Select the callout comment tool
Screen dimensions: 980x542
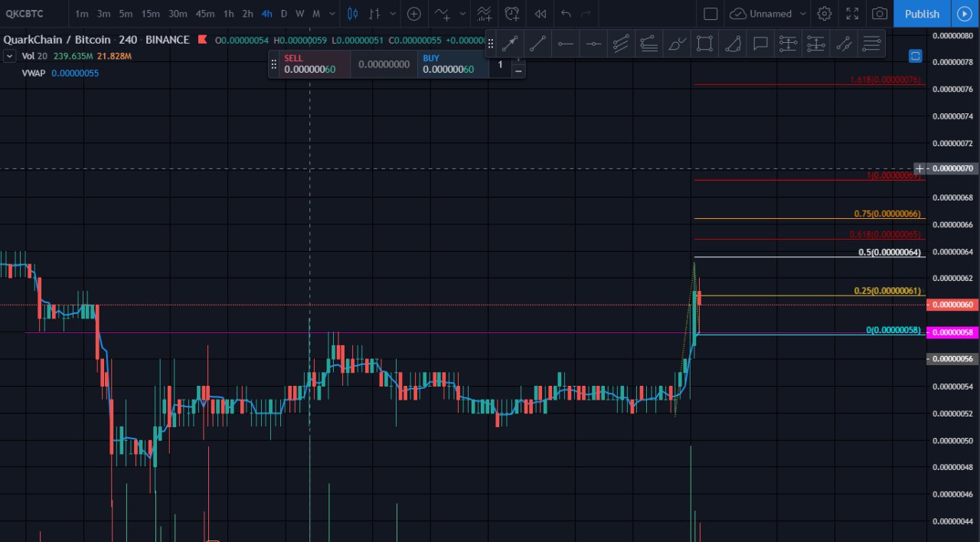tap(760, 44)
